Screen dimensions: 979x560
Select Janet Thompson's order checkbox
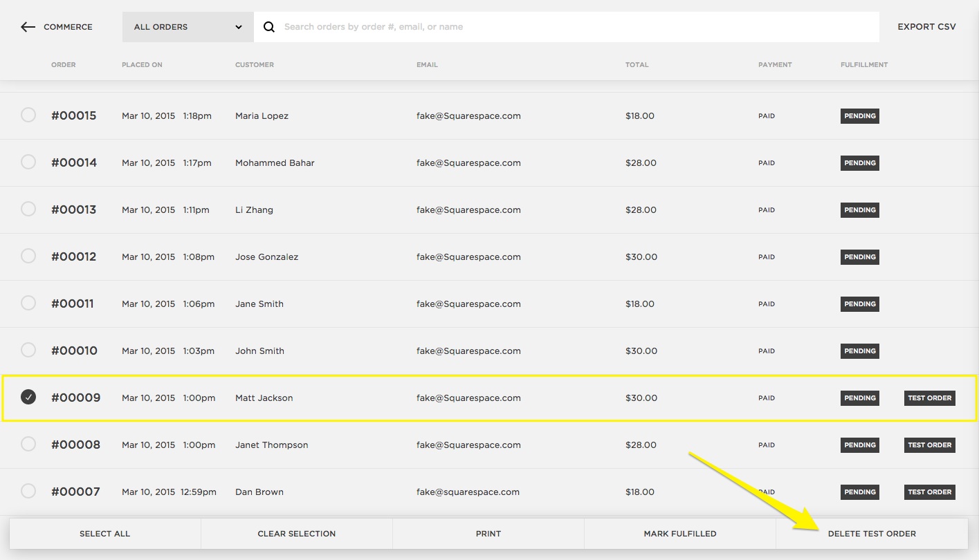click(28, 444)
